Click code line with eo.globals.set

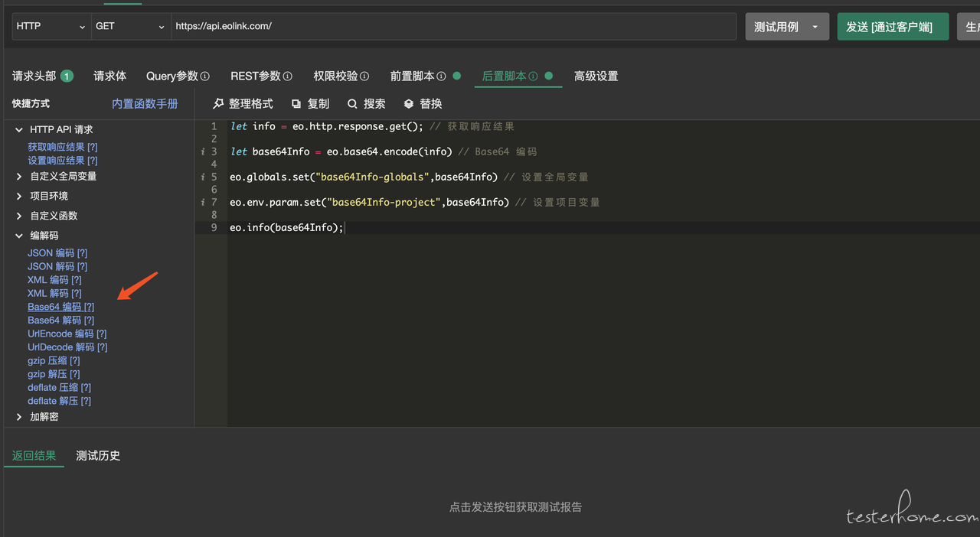tap(409, 177)
